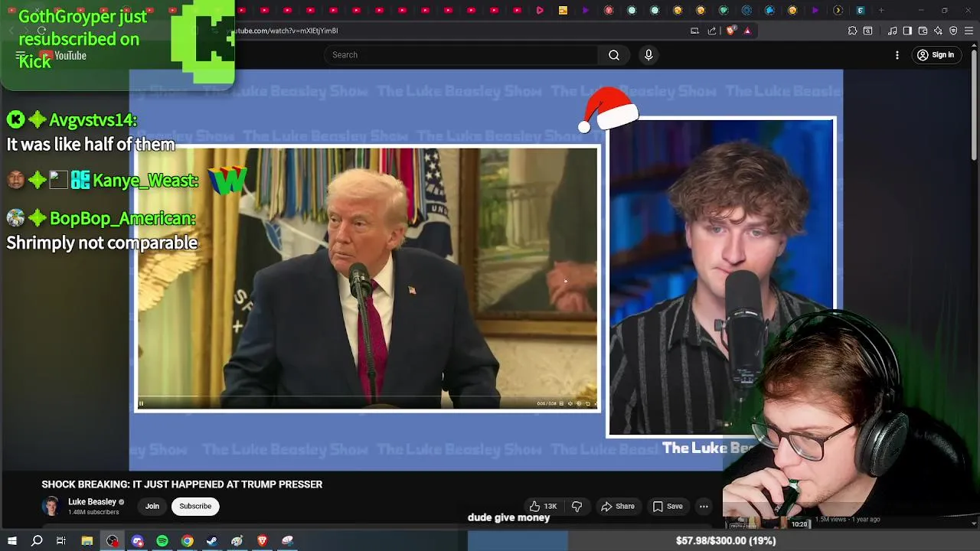Open Brave Shields lion icon

[730, 31]
